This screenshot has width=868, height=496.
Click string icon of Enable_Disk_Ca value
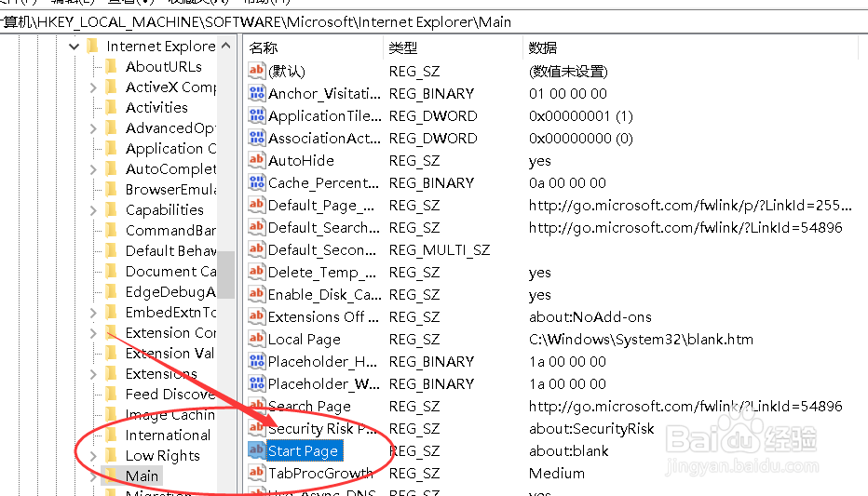256,294
